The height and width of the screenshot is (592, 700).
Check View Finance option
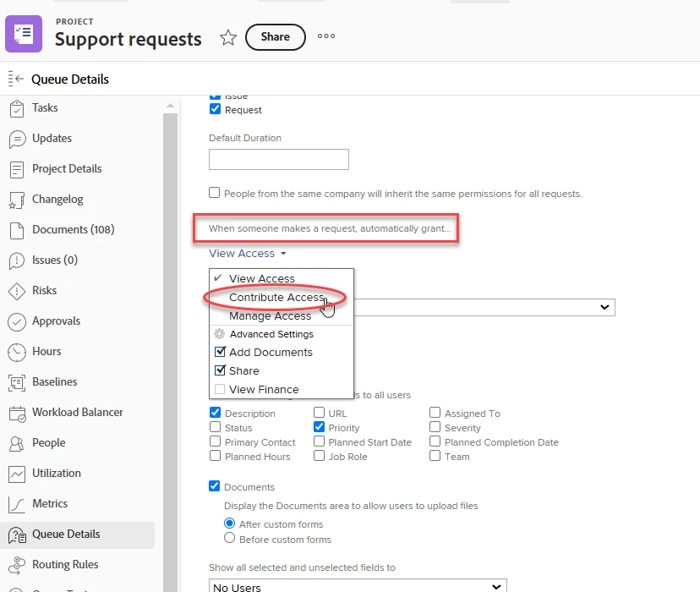click(220, 389)
